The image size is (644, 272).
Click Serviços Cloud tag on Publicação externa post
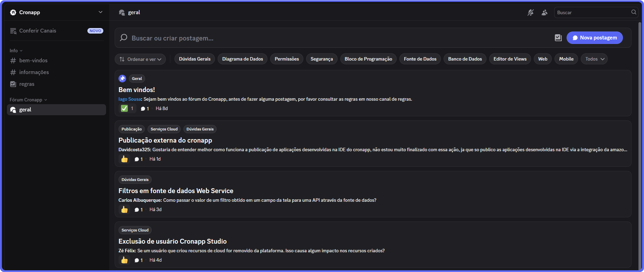tap(164, 129)
